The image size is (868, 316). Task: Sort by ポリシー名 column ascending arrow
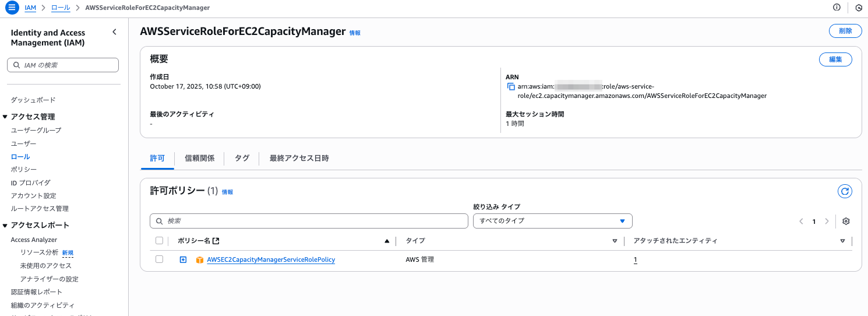coord(387,241)
